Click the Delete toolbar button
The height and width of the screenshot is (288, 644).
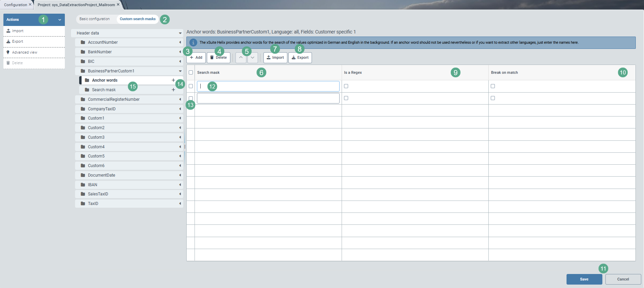[218, 58]
